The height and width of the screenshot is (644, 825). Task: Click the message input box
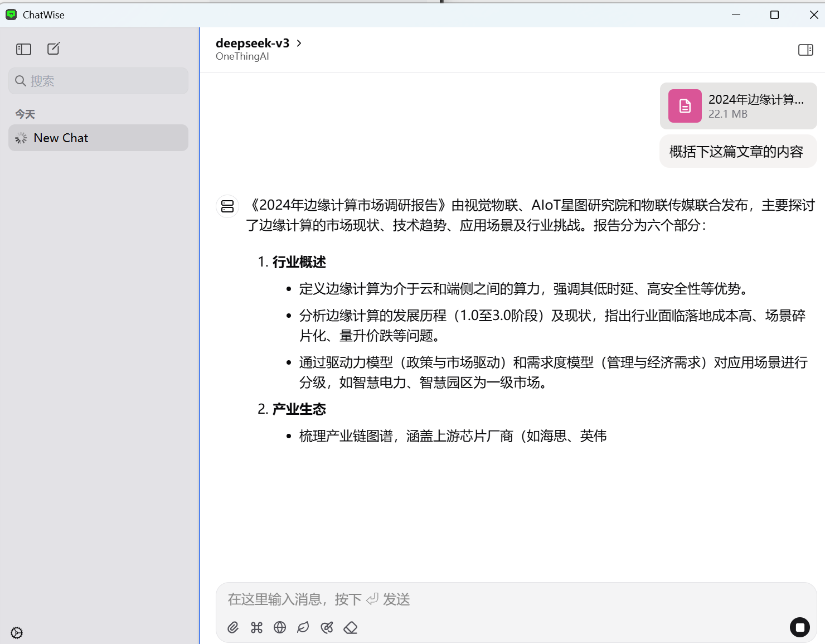[516, 599]
